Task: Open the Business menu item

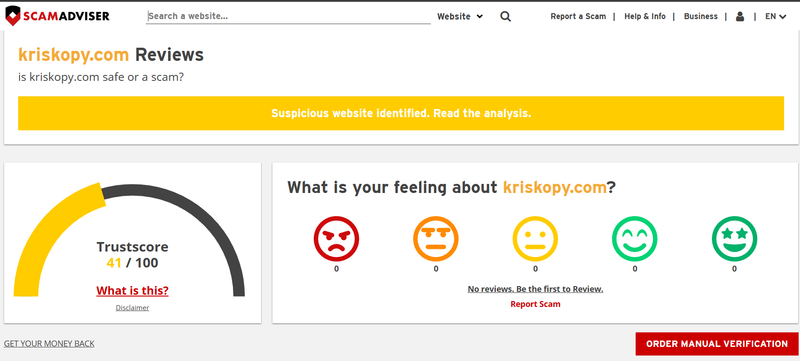Action: tap(701, 16)
